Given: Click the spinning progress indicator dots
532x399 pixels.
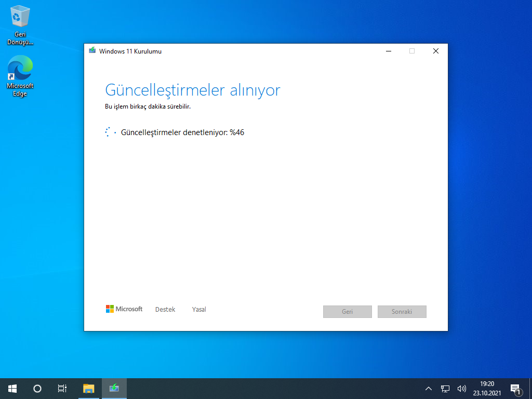Looking at the screenshot, I should point(111,132).
